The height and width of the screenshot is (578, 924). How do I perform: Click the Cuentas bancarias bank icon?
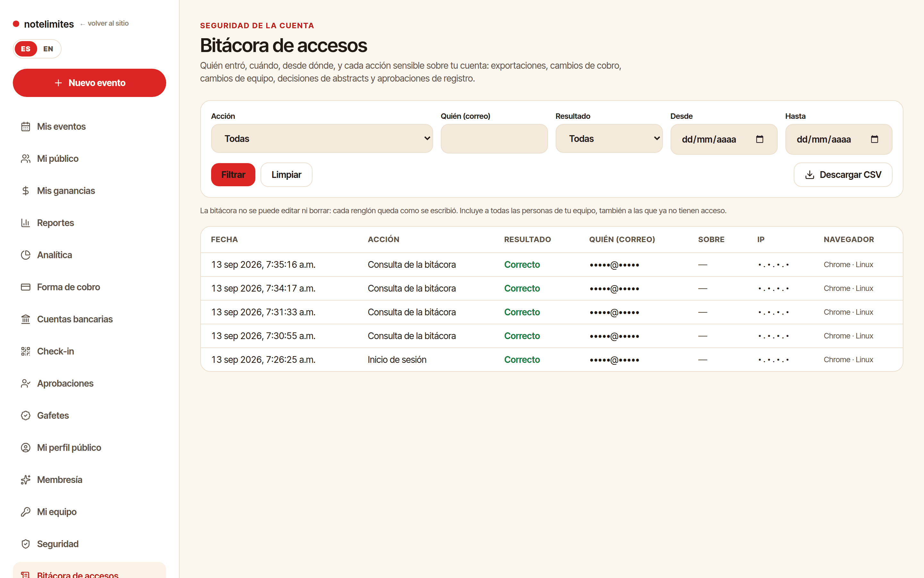(26, 319)
